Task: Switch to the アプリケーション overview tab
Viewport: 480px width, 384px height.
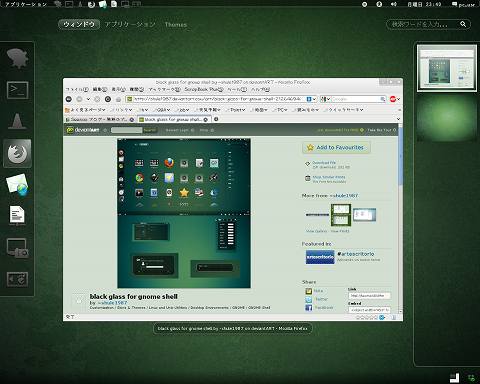Action: 130,24
